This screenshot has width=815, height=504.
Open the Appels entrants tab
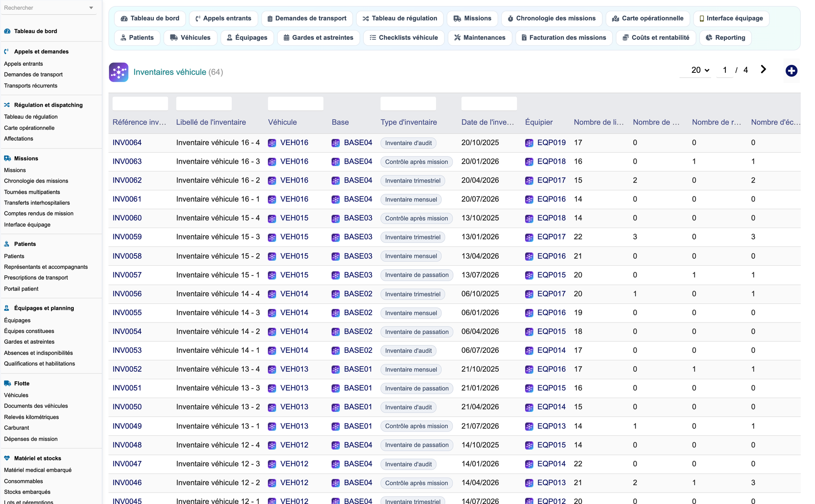click(x=223, y=18)
